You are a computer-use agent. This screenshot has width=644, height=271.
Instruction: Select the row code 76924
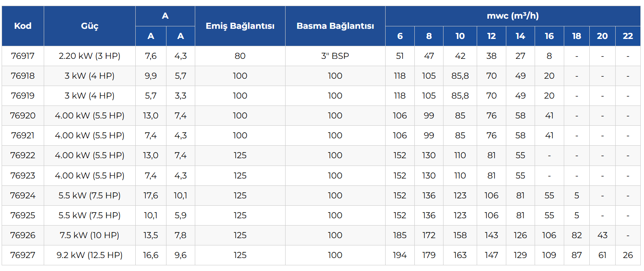click(23, 196)
